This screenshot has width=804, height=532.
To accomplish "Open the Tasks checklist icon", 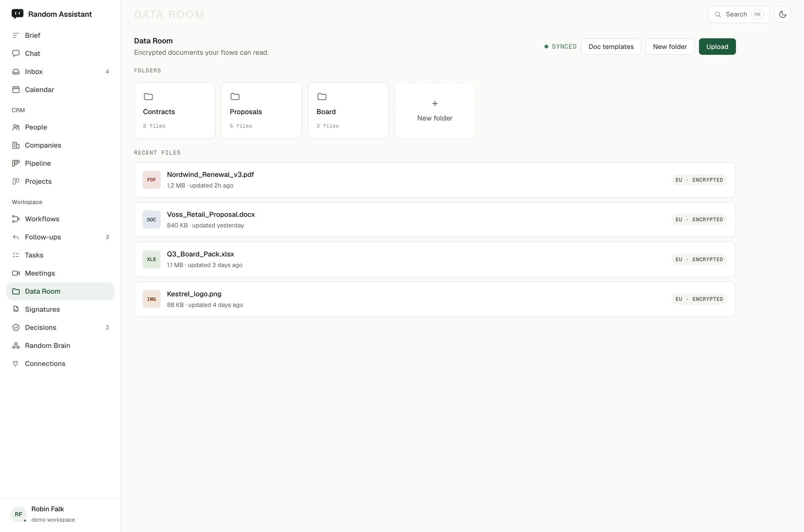I will tap(16, 255).
